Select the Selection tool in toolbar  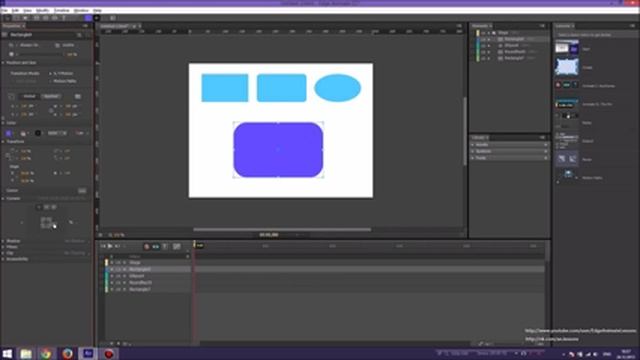pos(7,18)
